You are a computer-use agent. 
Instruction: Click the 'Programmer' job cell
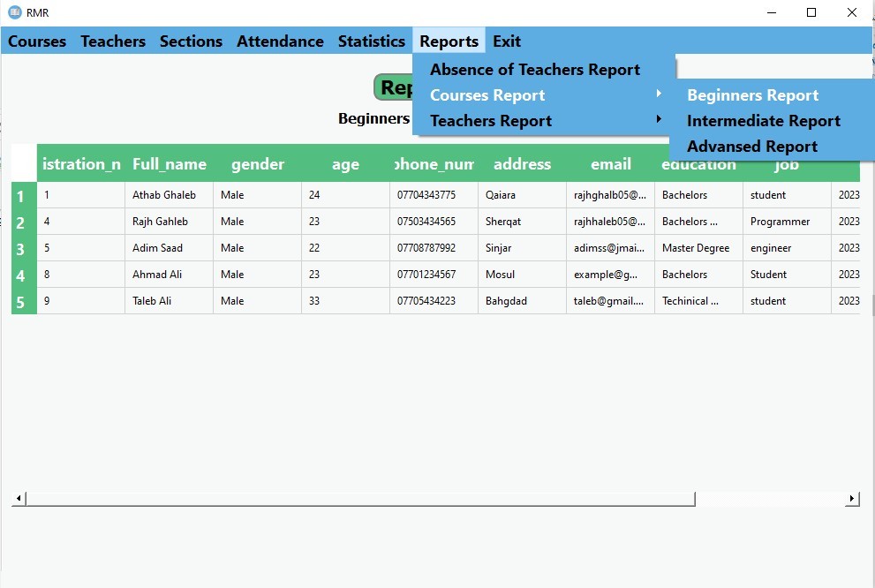click(787, 222)
